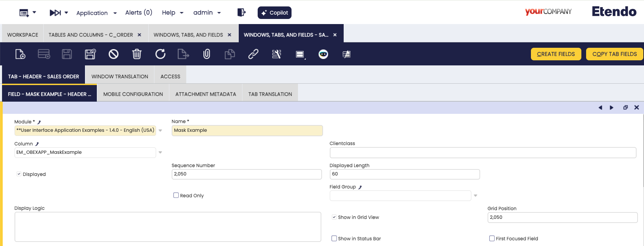The height and width of the screenshot is (246, 644).
Task: Switch to the Mobile Configuration tab
Action: pyautogui.click(x=133, y=94)
